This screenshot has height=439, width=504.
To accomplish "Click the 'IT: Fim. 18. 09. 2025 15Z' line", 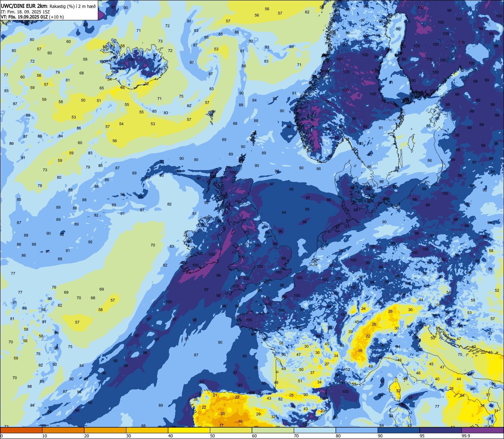I will (25, 11).
